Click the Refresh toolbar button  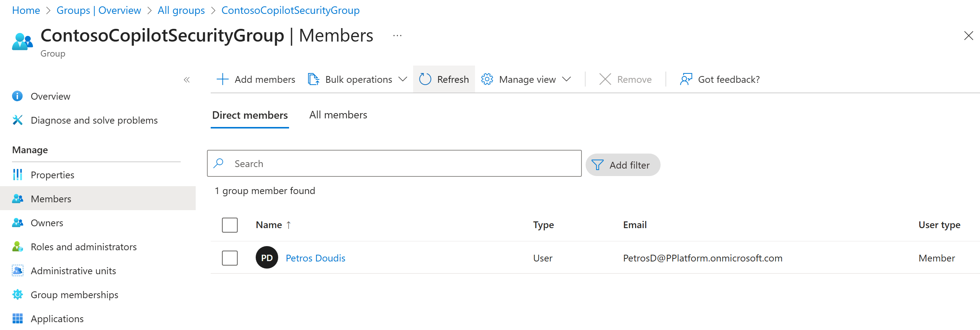coord(444,79)
